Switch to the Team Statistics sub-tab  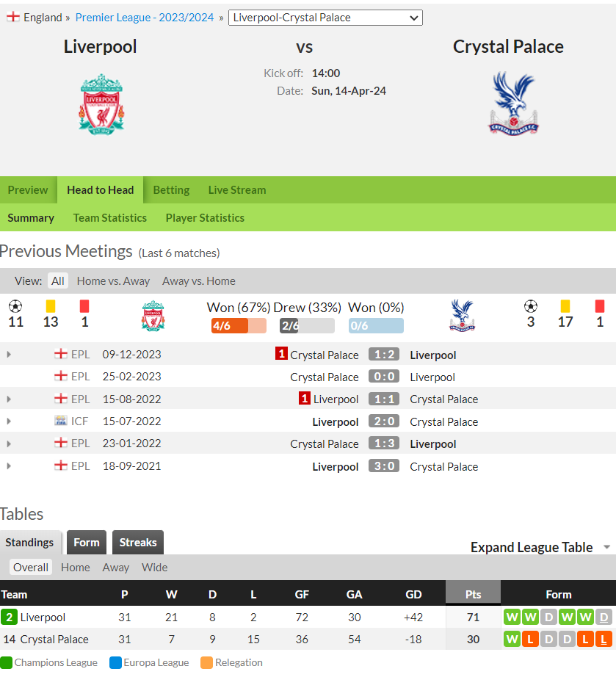[x=110, y=217]
